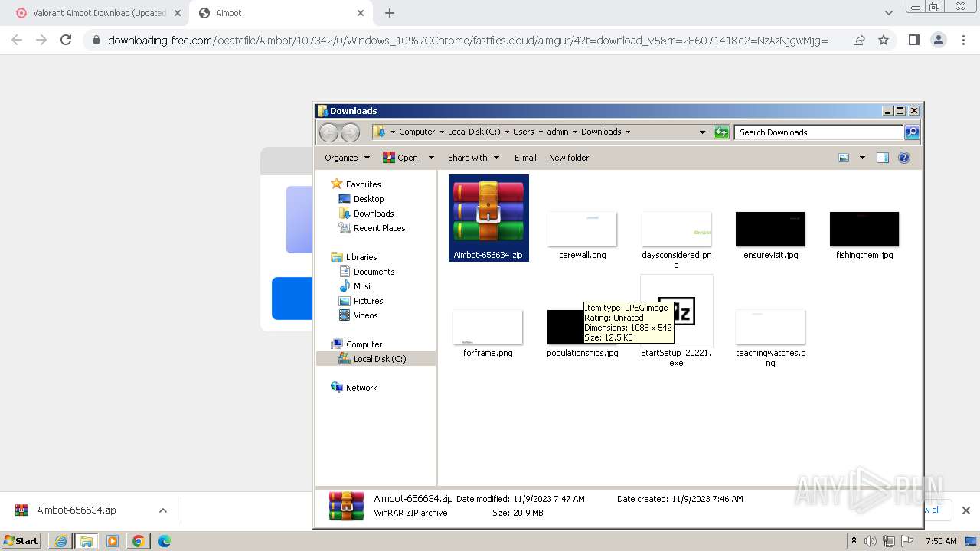This screenshot has width=980, height=551.
Task: Close the Aimbot browser tab
Action: [x=361, y=13]
